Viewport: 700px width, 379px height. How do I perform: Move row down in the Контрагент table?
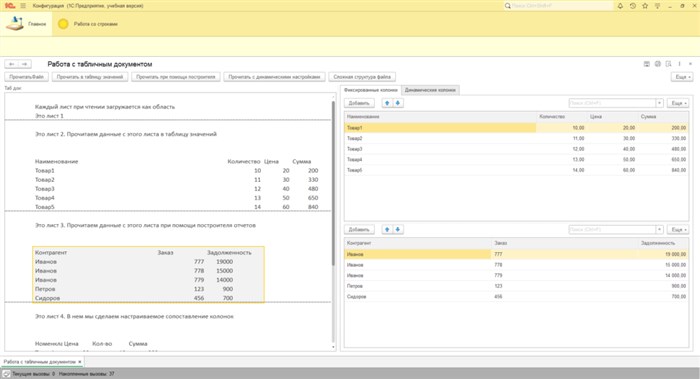(398, 229)
